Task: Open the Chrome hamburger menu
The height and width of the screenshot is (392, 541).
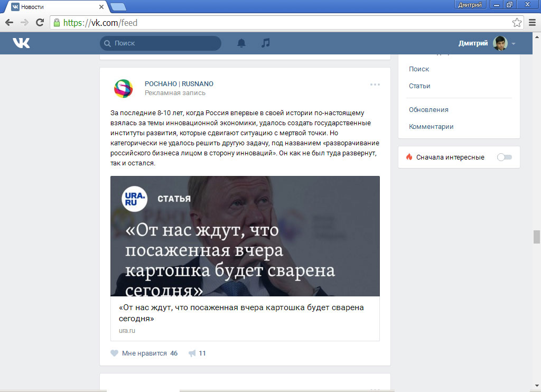Action: tap(533, 23)
